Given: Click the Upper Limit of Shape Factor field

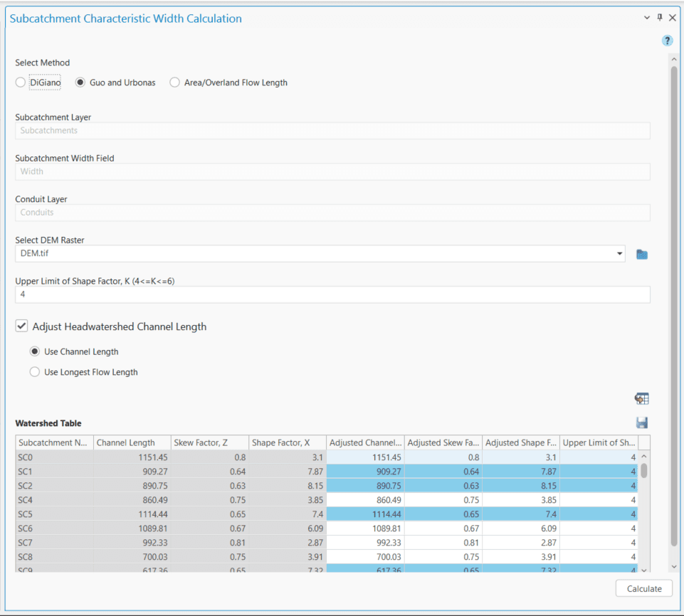Looking at the screenshot, I should point(332,294).
